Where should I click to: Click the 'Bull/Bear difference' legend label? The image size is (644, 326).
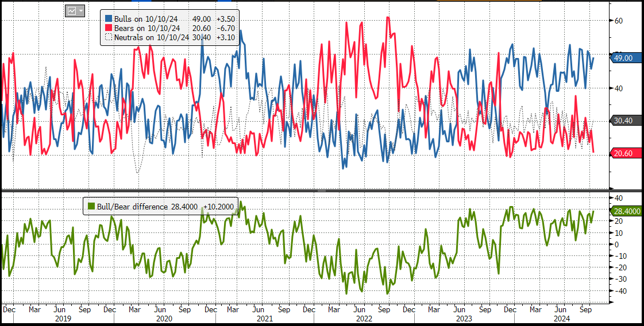(x=132, y=207)
